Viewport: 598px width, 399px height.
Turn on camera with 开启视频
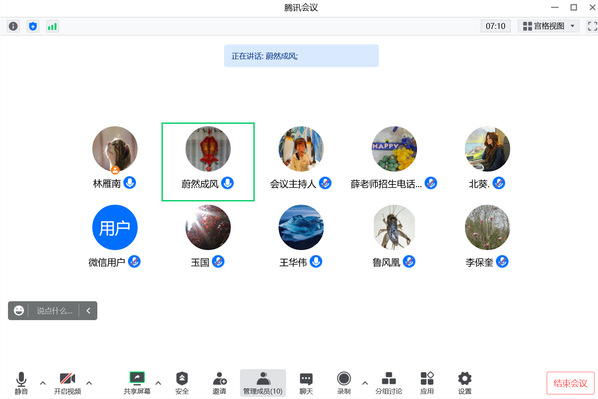coord(68,383)
